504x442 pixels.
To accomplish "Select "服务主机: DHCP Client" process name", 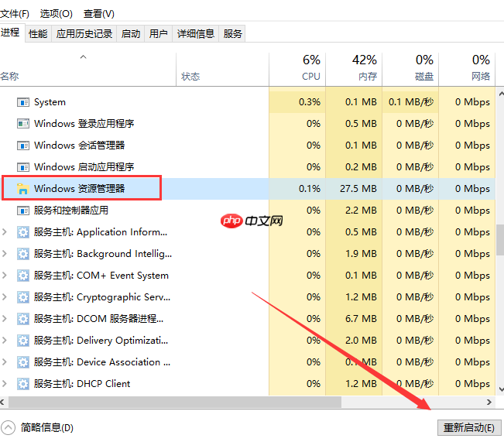I will click(x=82, y=384).
